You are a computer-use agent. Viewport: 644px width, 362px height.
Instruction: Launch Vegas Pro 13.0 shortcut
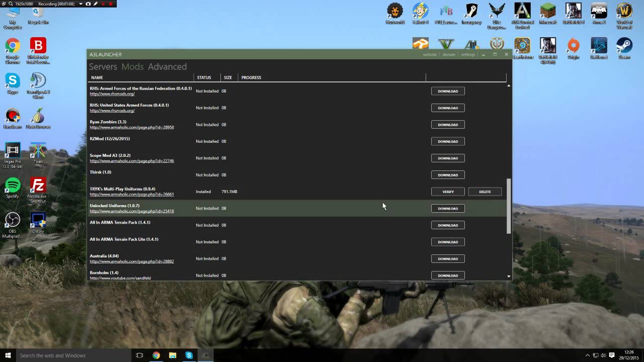(x=13, y=155)
